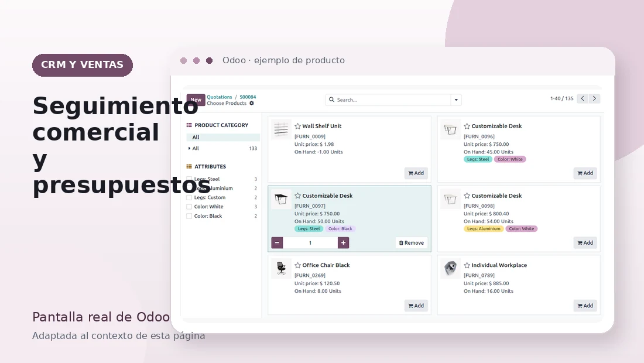Viewport: 644px width, 363px height.
Task: Mark Office Chair Black as favorite
Action: tap(298, 265)
